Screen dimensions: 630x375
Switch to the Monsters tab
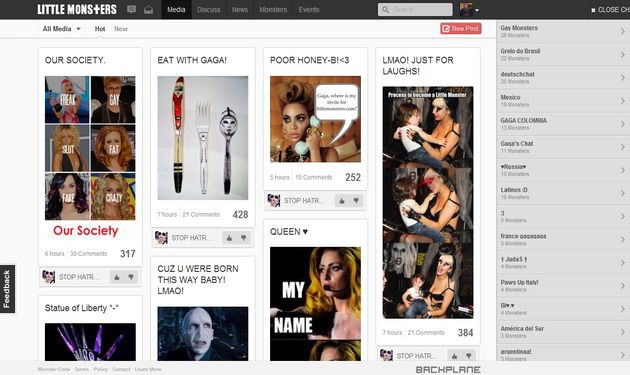click(273, 10)
